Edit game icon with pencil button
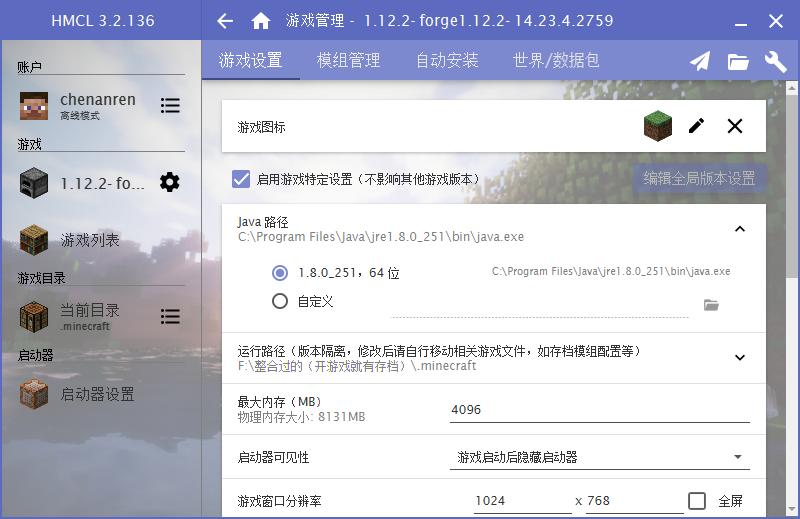The width and height of the screenshot is (800, 519). pyautogui.click(x=696, y=126)
